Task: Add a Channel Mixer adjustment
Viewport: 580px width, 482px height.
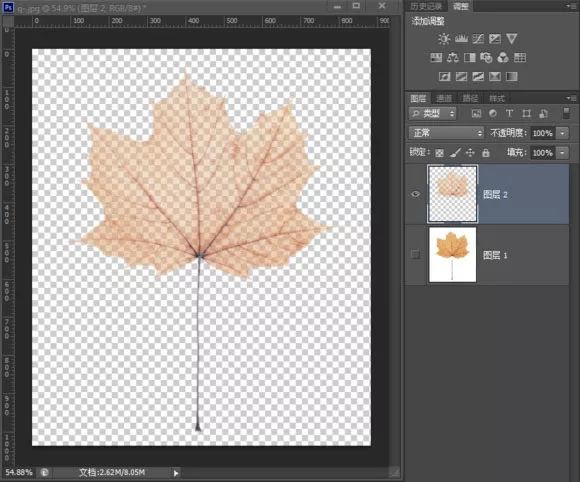Action: 503,58
